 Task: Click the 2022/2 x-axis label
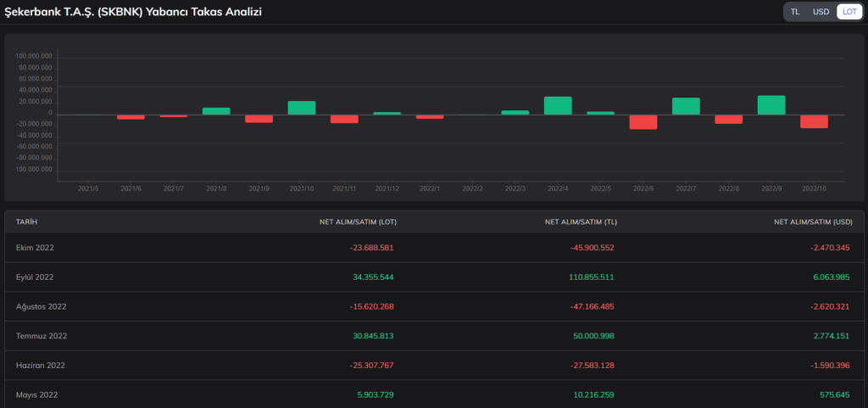point(472,189)
